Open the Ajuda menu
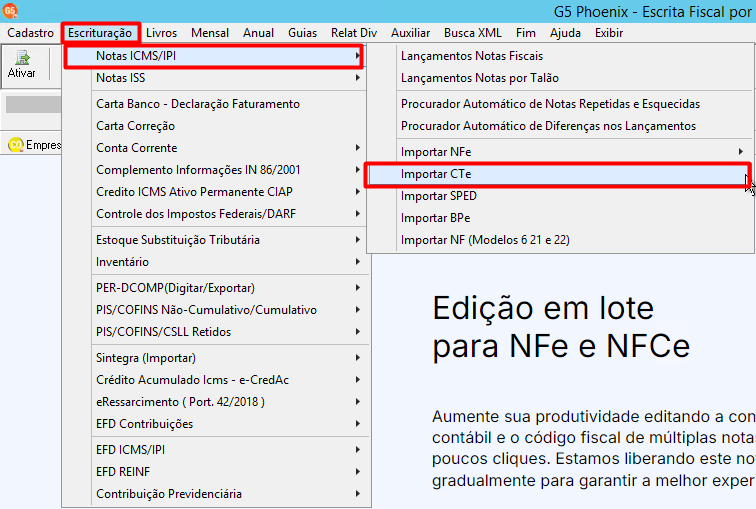 point(565,33)
